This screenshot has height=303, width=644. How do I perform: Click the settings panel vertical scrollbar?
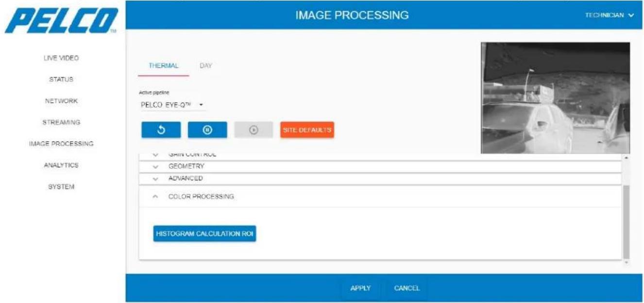(626, 222)
